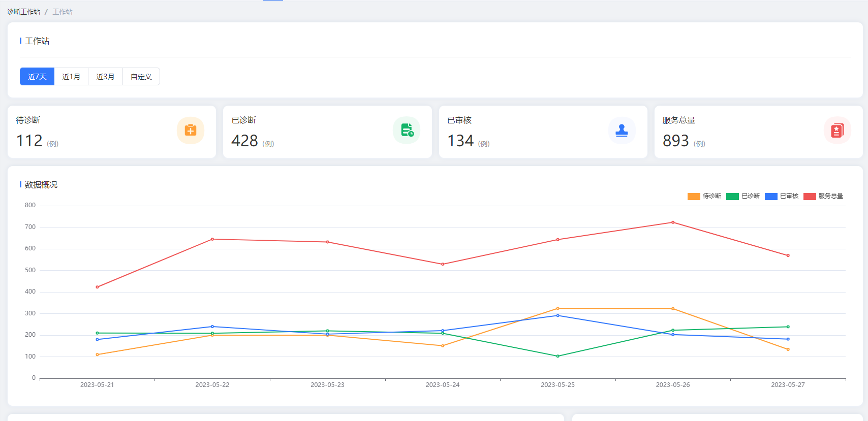
Task: Toggle the 待诊断 orange legend swatch
Action: pos(694,197)
